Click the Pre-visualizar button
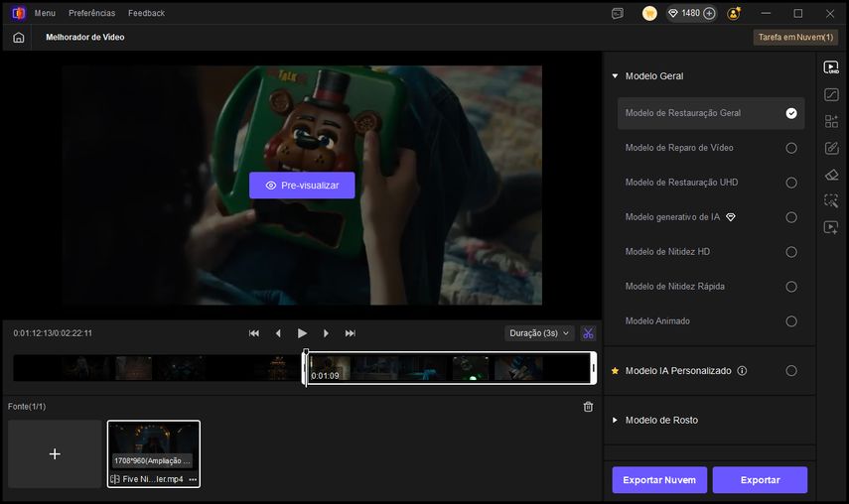Image resolution: width=849 pixels, height=504 pixels. tap(302, 186)
